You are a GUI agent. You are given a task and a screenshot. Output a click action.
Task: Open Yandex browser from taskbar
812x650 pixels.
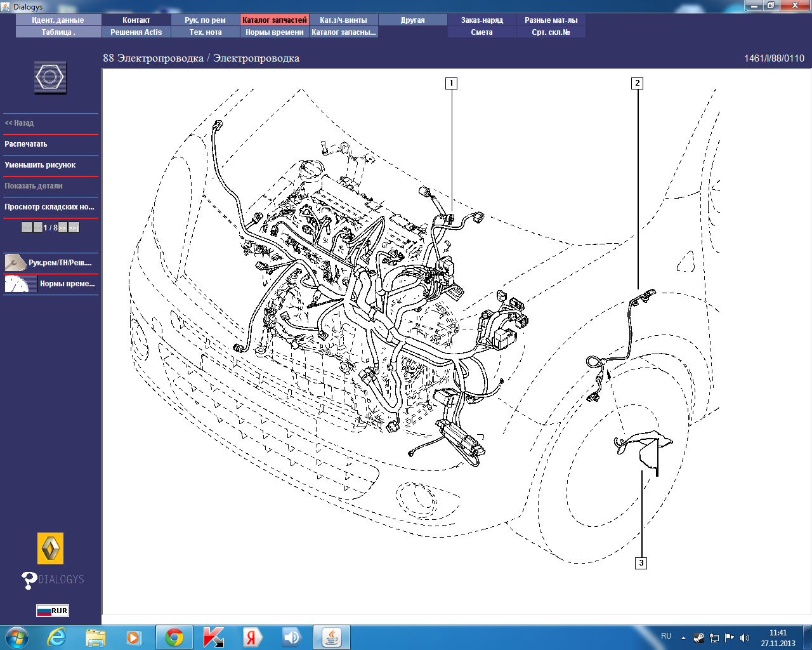click(252, 637)
